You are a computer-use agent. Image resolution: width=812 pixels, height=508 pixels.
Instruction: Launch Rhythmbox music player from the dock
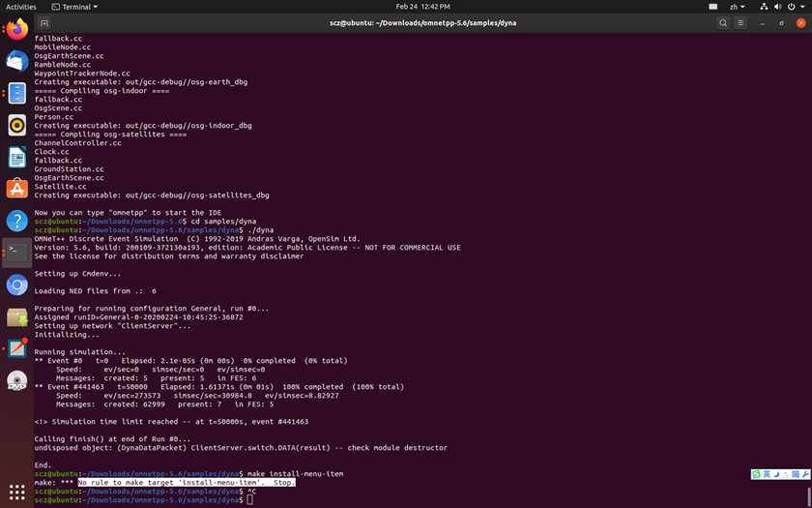(x=17, y=125)
